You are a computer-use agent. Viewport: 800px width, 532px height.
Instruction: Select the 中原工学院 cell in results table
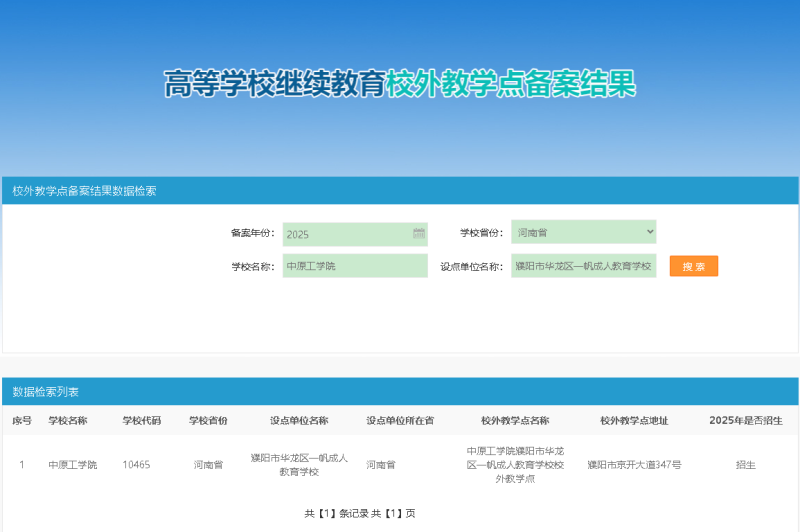coord(73,465)
